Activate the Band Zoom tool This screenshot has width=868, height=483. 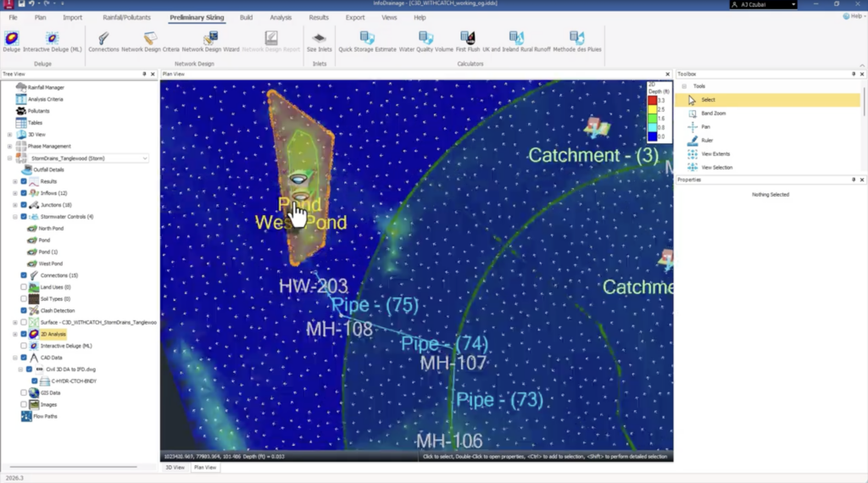point(713,114)
